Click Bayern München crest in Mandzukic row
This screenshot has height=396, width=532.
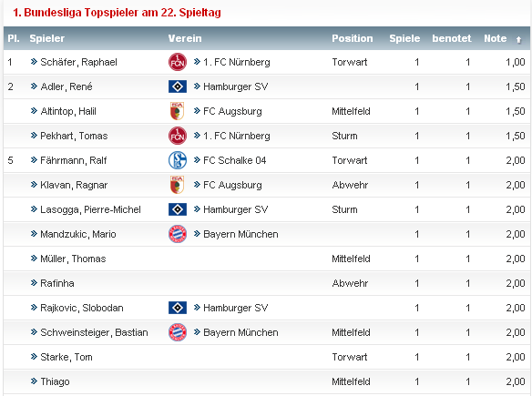[x=178, y=234]
